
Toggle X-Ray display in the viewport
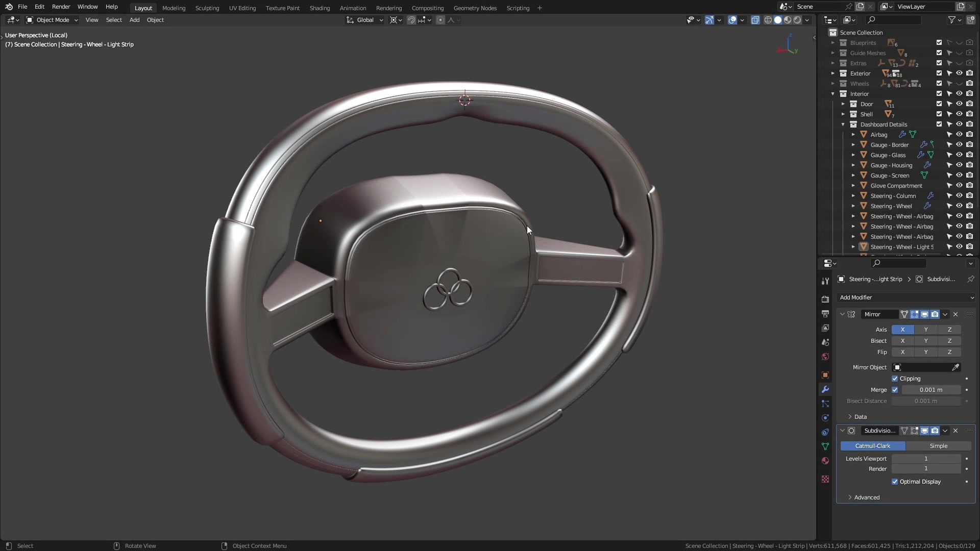(755, 20)
